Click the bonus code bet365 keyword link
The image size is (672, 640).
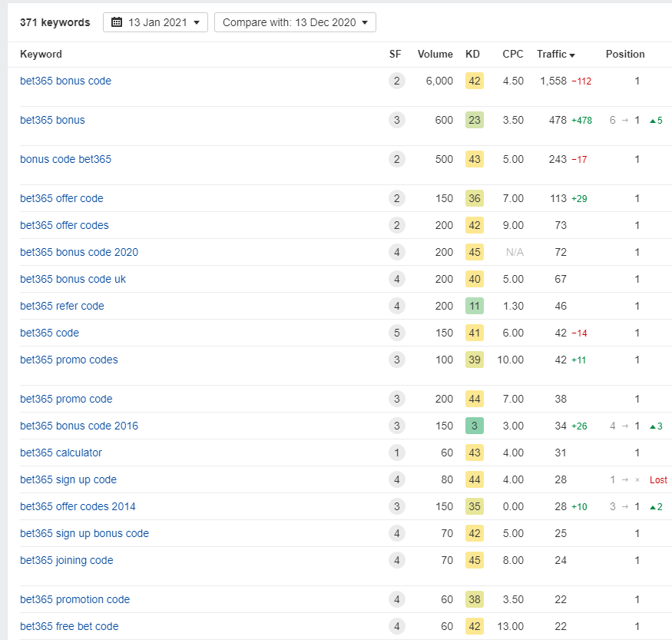coord(65,159)
